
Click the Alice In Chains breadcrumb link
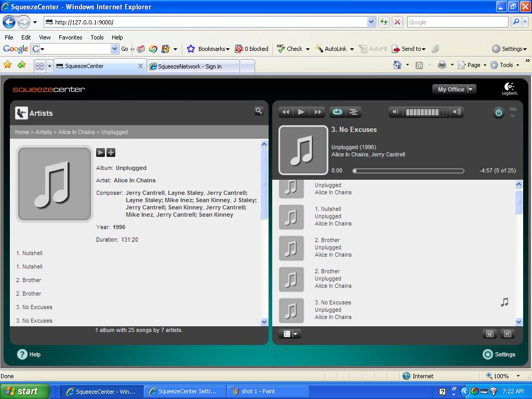pos(76,132)
